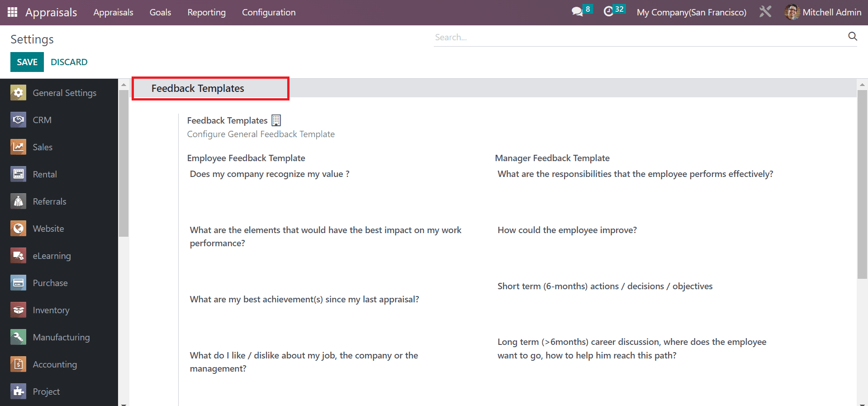Open Inventory settings sidebar tab
Viewport: 868px width, 406px height.
coord(59,310)
